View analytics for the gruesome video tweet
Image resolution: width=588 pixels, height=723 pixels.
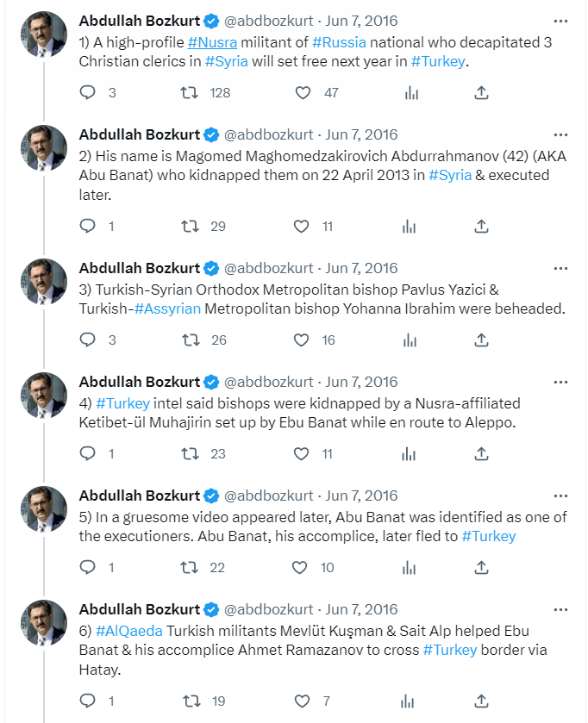tap(410, 567)
